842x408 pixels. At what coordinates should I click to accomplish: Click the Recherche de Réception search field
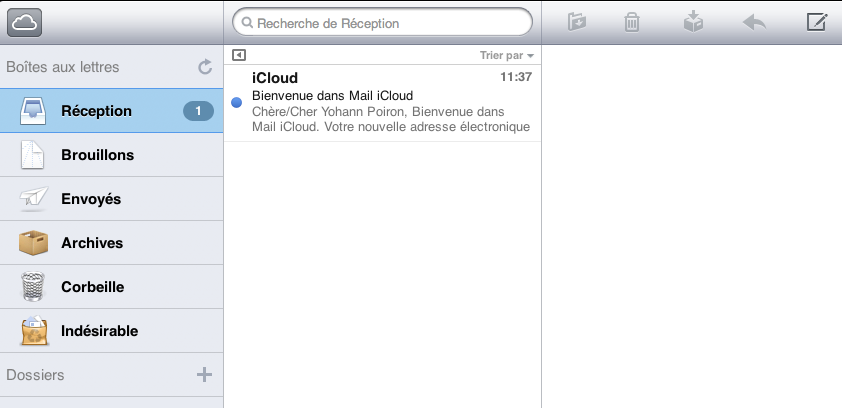coord(382,22)
